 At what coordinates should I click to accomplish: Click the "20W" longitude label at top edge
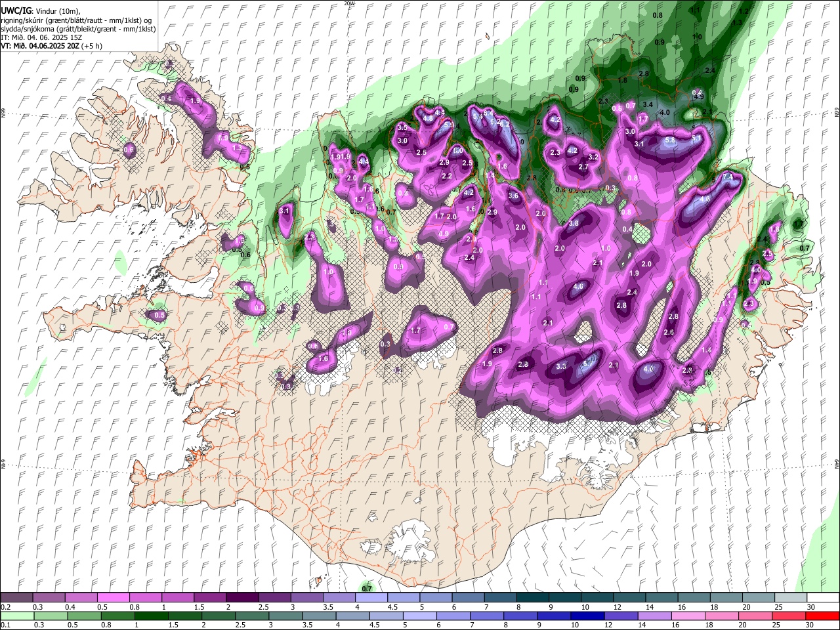pos(348,3)
